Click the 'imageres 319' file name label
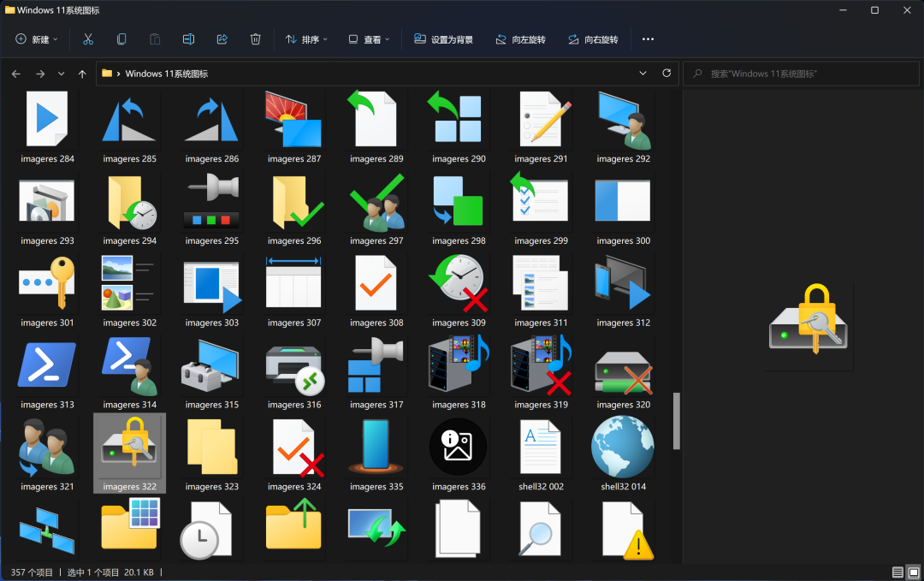 click(541, 405)
